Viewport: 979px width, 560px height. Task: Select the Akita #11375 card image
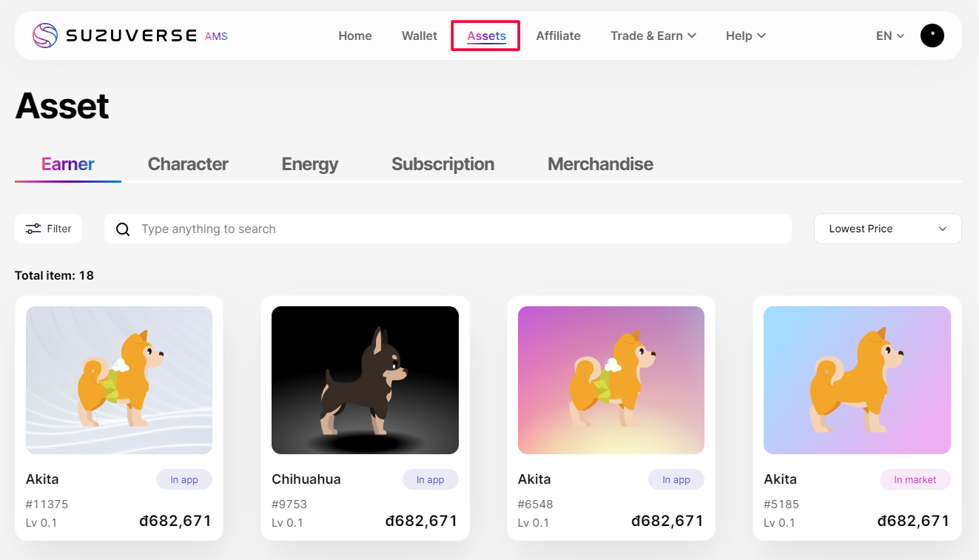coord(118,379)
